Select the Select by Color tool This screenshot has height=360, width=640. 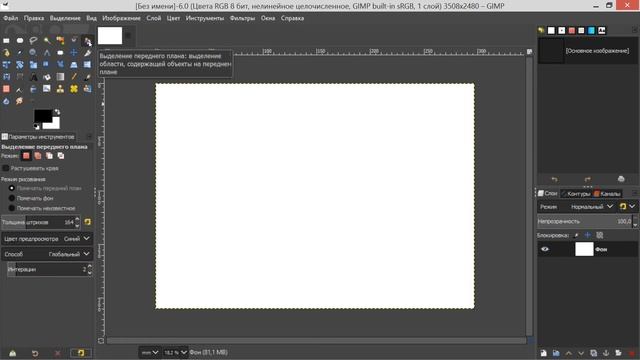[60, 40]
